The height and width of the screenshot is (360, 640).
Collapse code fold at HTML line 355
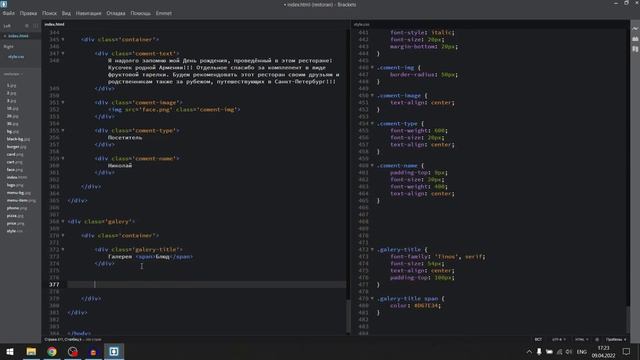pos(63,131)
